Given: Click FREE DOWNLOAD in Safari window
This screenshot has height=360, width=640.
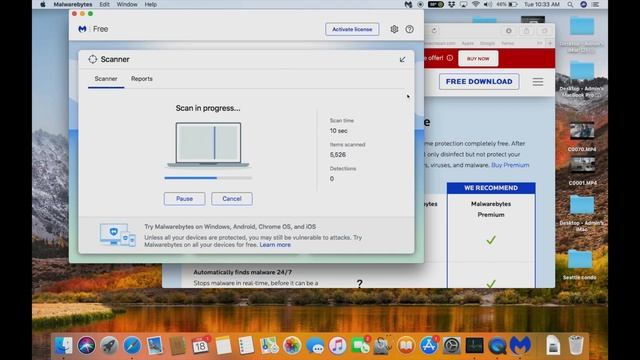Looking at the screenshot, I should [479, 82].
